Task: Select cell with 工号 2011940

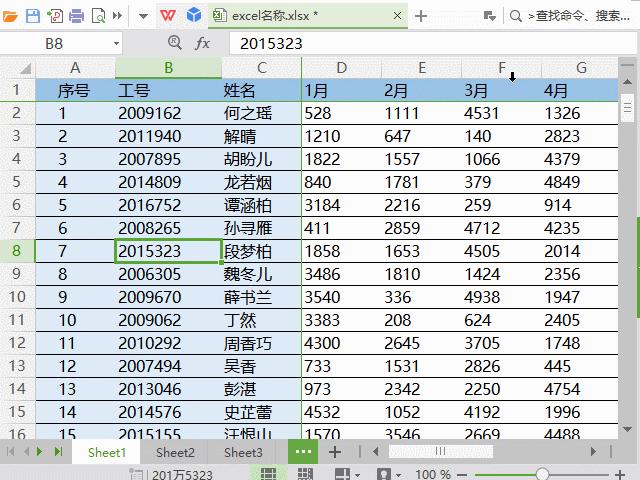Action: coord(169,136)
